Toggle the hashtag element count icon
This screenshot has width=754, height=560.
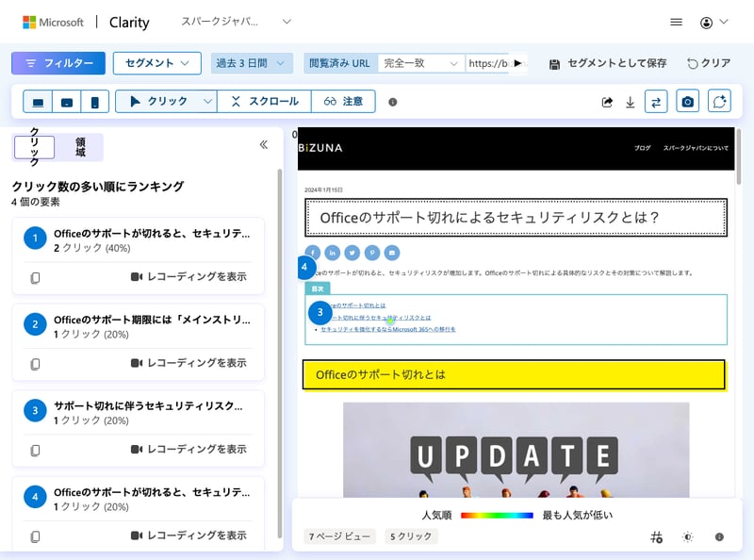click(x=656, y=537)
